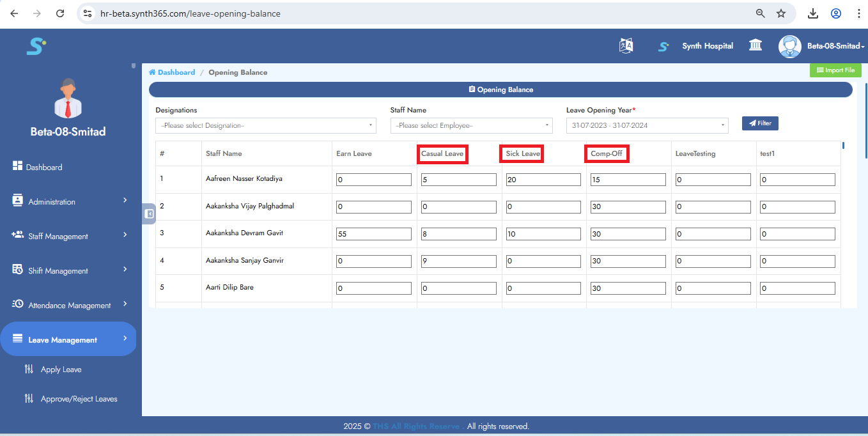Image resolution: width=868 pixels, height=436 pixels.
Task: Open Approve/Reject Leaves submenu item
Action: (x=79, y=399)
